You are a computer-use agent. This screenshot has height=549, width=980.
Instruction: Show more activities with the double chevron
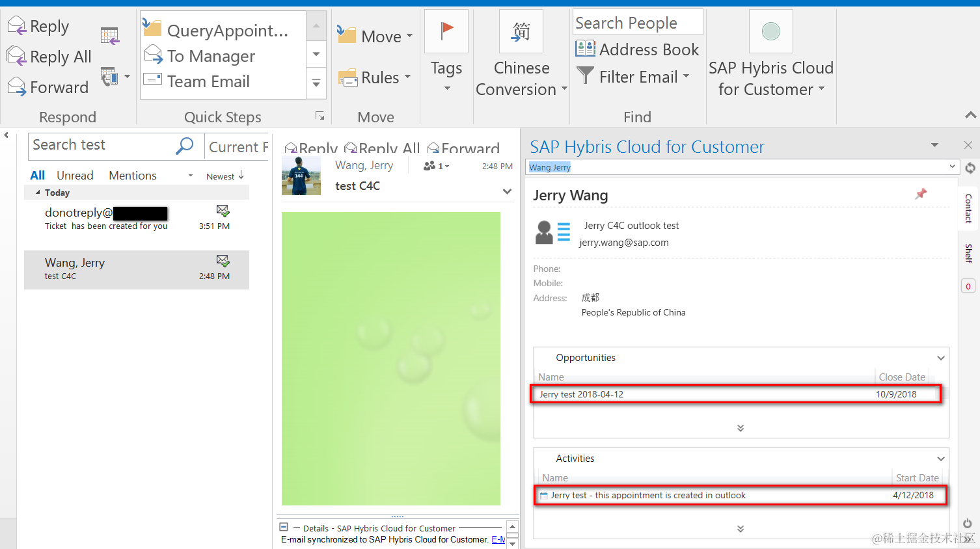(x=741, y=529)
